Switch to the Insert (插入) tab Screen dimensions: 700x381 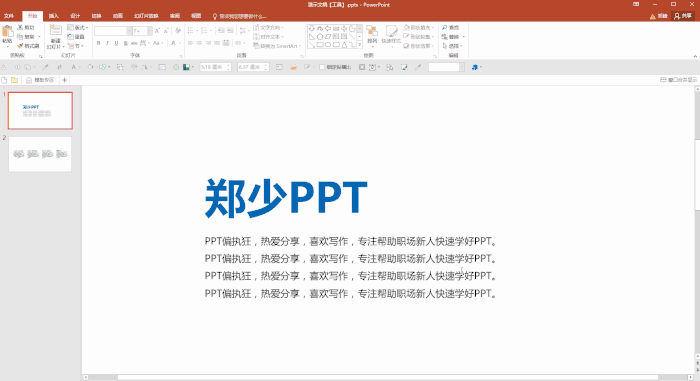click(54, 16)
